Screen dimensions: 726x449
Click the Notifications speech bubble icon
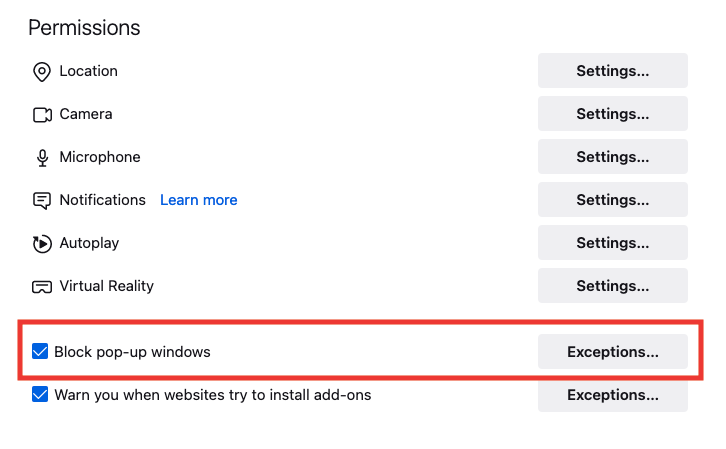(42, 201)
